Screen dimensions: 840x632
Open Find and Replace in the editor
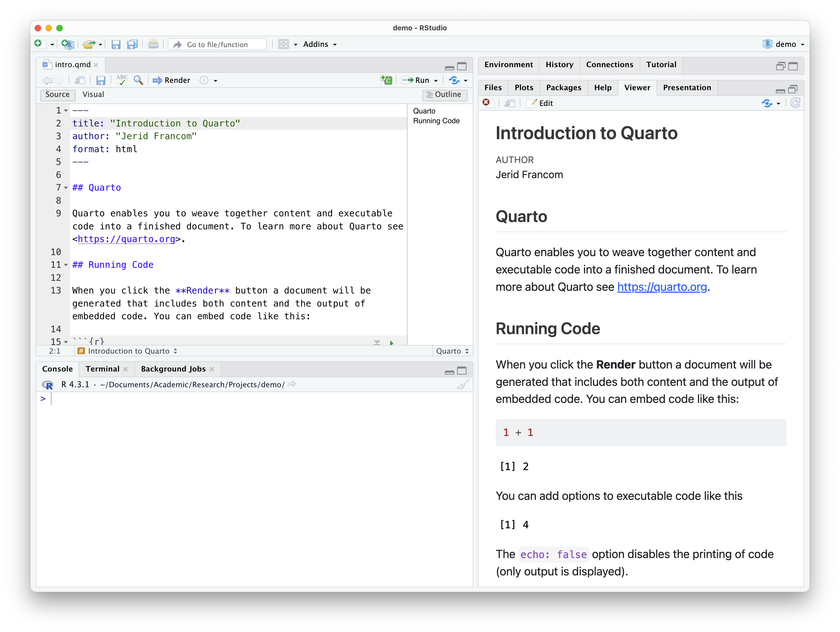tap(138, 80)
